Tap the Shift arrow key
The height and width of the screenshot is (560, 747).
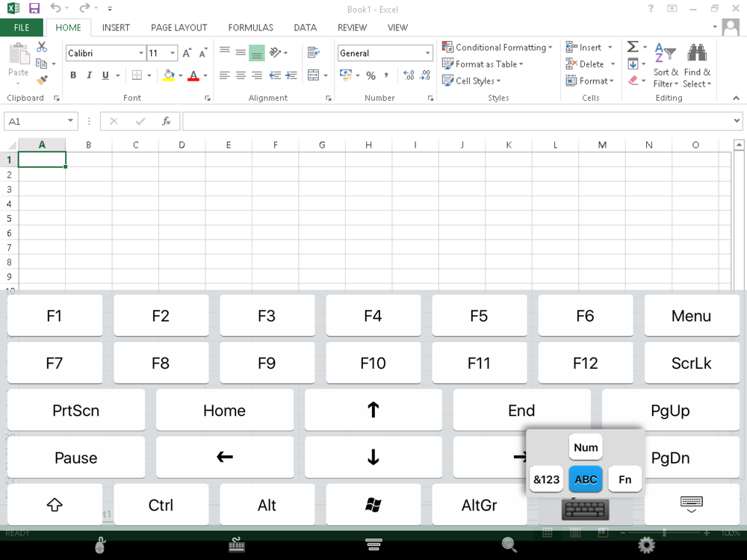(x=55, y=505)
